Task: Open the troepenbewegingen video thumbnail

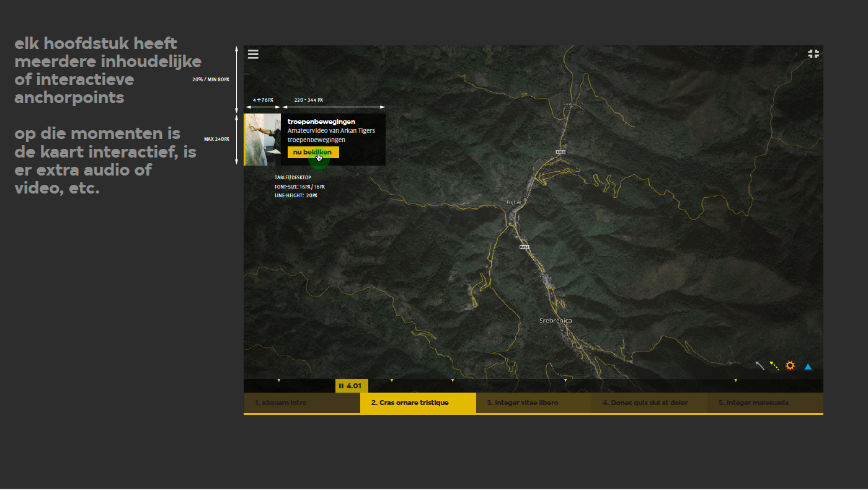Action: coord(263,140)
